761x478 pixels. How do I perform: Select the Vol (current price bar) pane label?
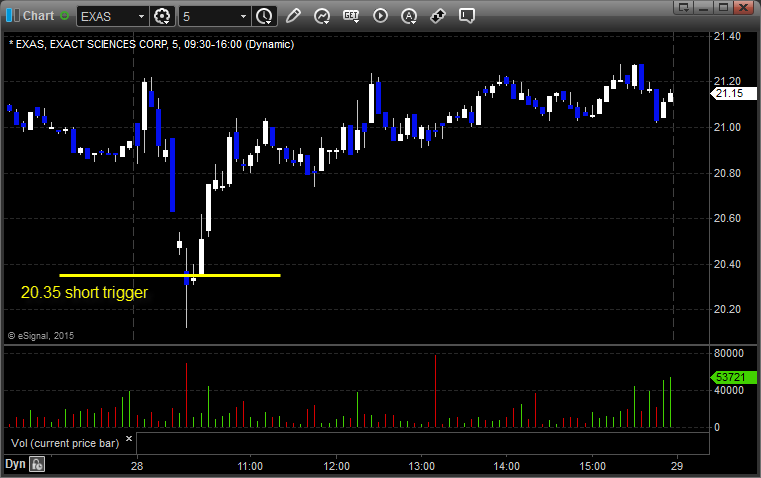click(65, 443)
